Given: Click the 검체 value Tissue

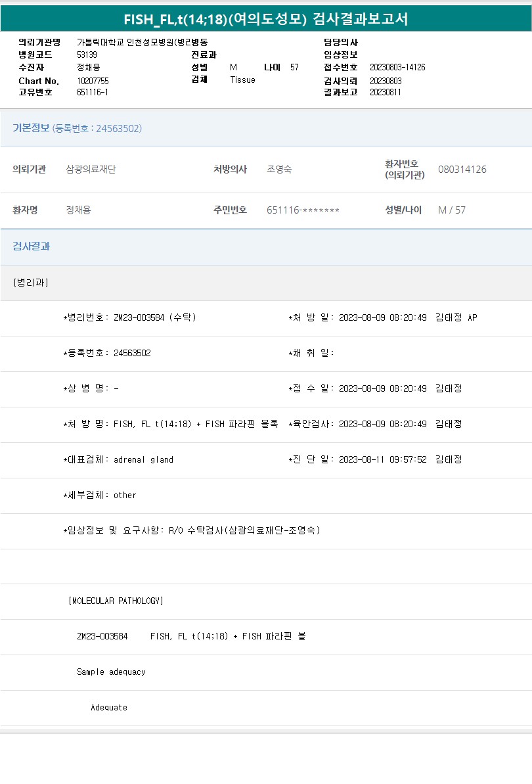Looking at the screenshot, I should [242, 80].
